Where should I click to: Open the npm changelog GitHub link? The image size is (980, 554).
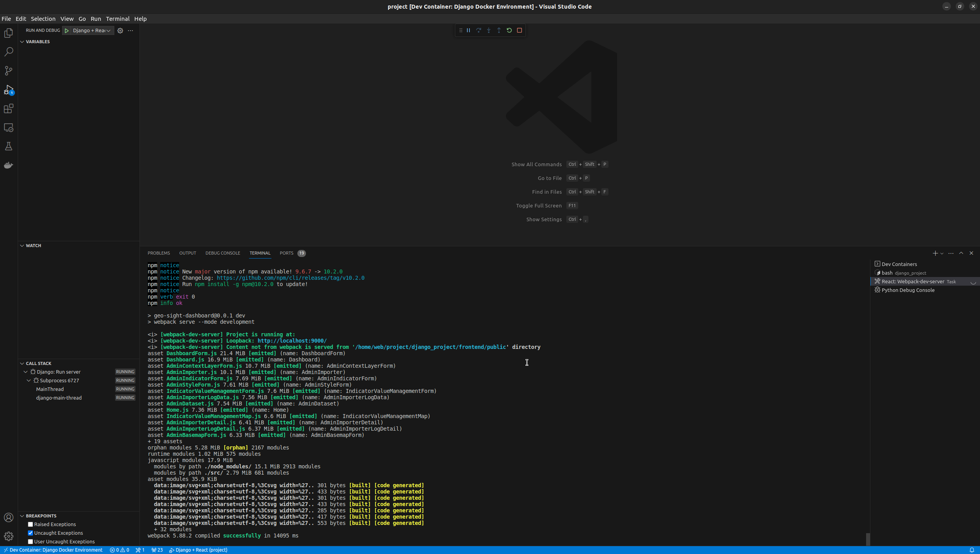pos(290,278)
